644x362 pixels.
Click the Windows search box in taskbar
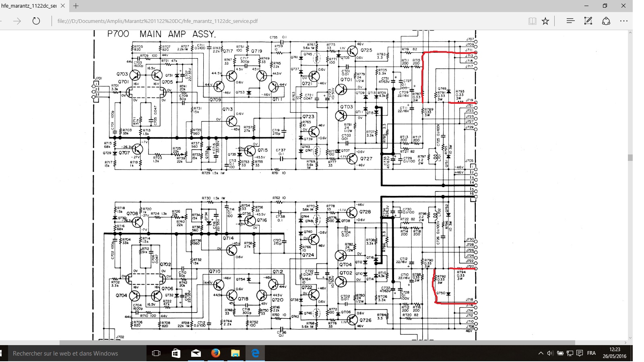[76, 354]
